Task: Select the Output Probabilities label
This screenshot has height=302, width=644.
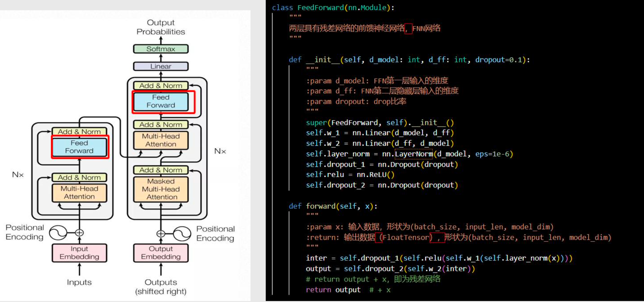Action: coord(161,27)
